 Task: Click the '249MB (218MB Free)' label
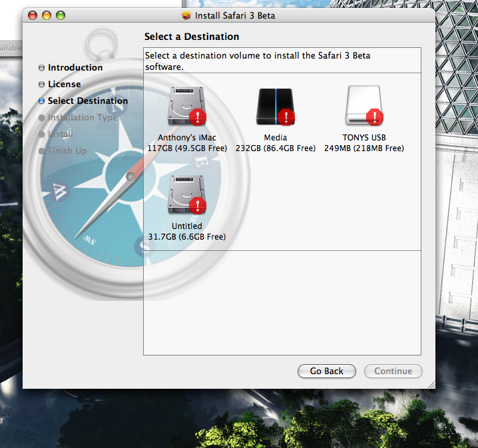click(364, 148)
